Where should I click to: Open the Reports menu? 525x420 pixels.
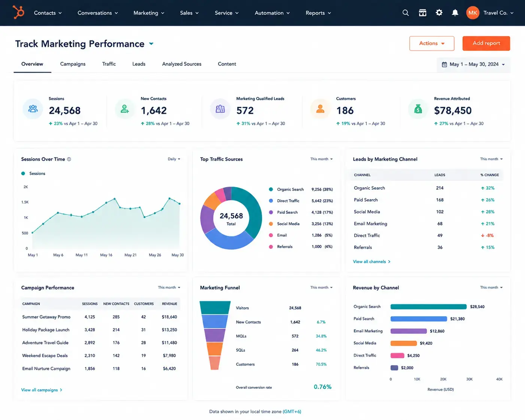click(x=318, y=13)
